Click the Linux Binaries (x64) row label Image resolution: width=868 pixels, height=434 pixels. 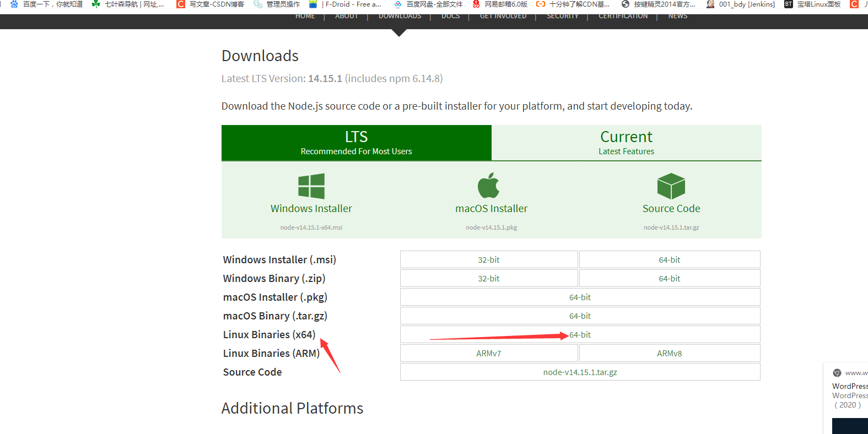[269, 334]
